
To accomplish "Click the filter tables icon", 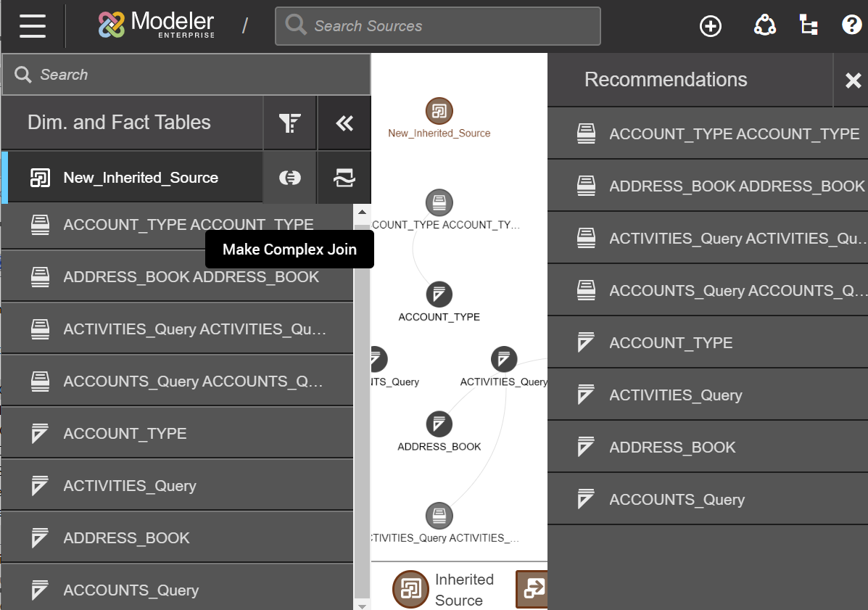I will point(289,123).
